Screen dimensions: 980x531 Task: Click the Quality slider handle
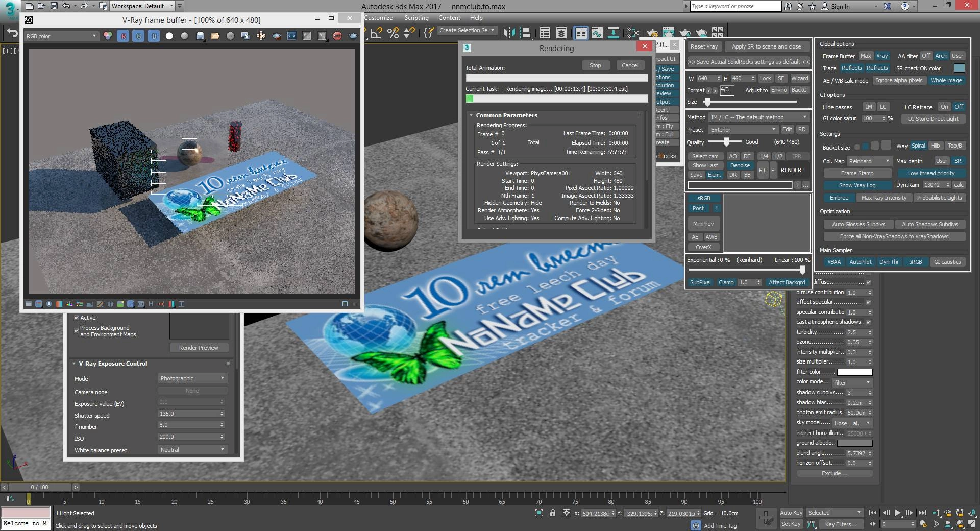pos(726,142)
